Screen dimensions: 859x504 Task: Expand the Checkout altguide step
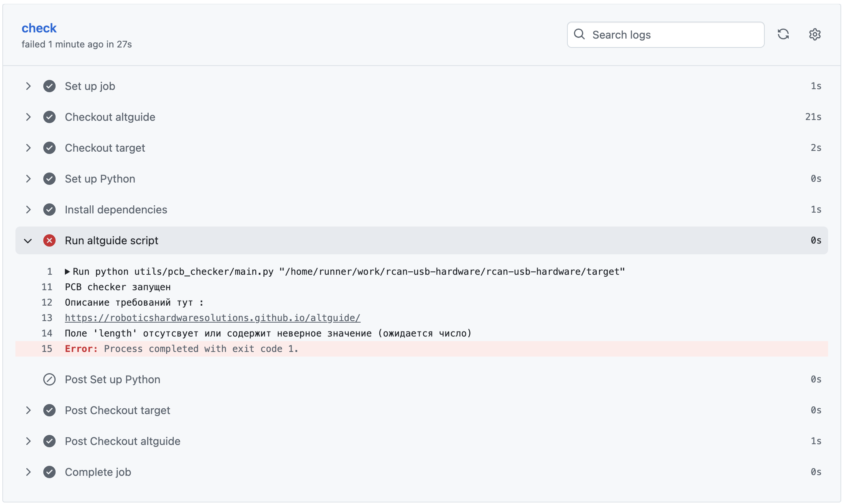click(28, 117)
